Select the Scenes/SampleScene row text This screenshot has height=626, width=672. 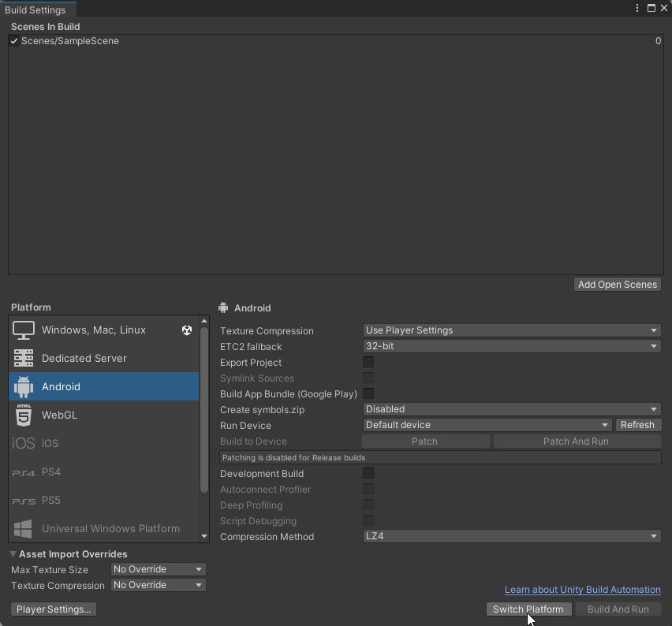tap(70, 41)
